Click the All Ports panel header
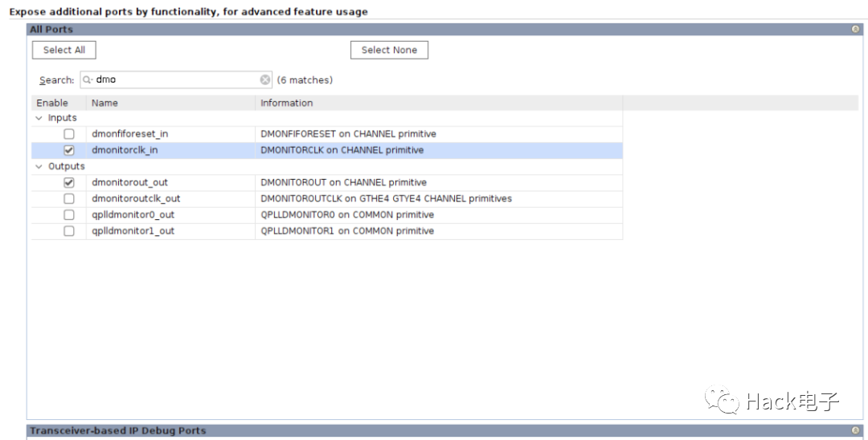Image resolution: width=868 pixels, height=440 pixels. pos(444,29)
